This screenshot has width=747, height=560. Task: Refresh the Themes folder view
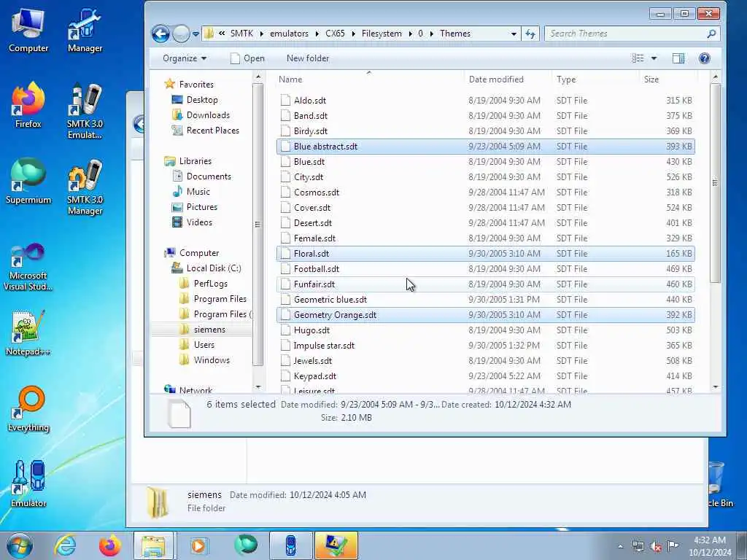click(530, 34)
